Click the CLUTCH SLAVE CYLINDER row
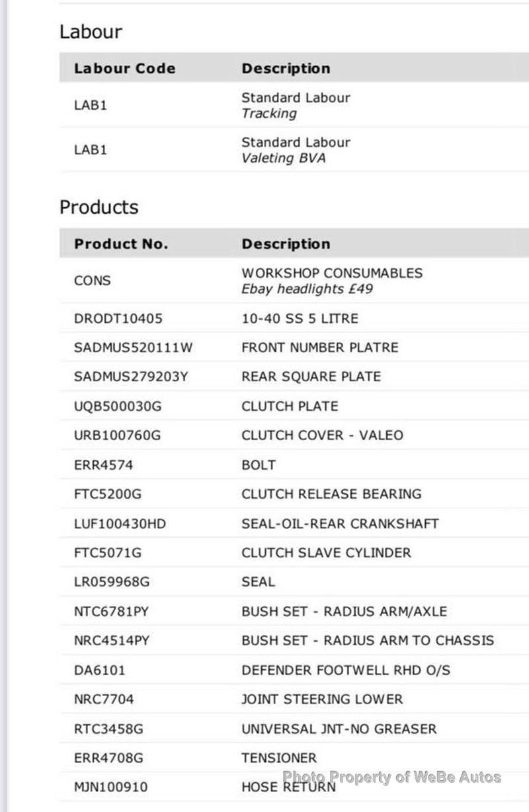529x812 pixels. (326, 553)
